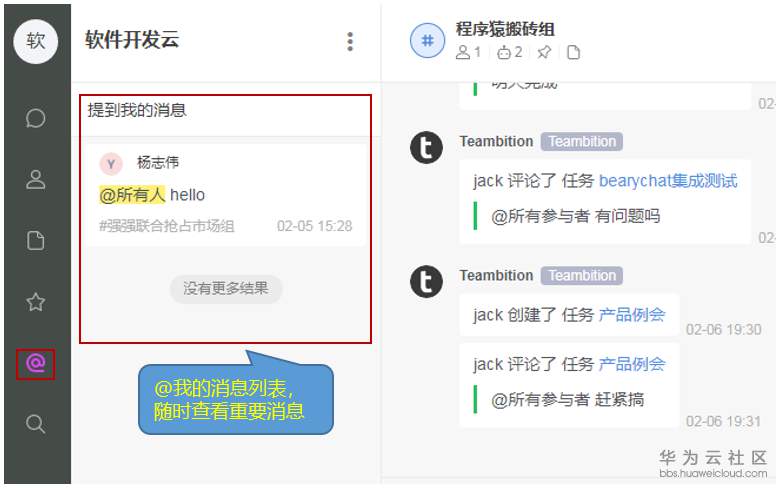Open search with the magnifier icon
Viewport: 781px width, 488px height.
click(x=35, y=424)
